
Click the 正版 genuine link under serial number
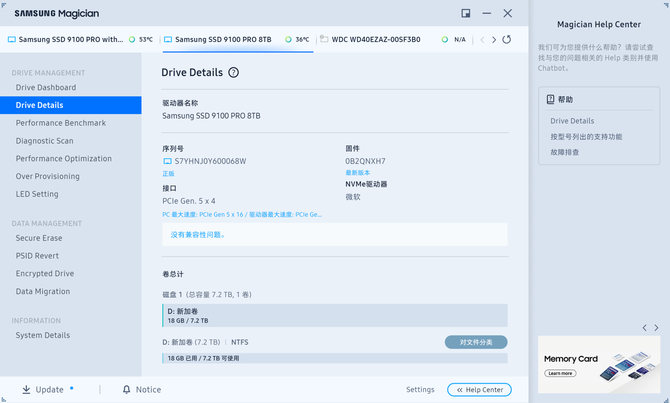[168, 174]
